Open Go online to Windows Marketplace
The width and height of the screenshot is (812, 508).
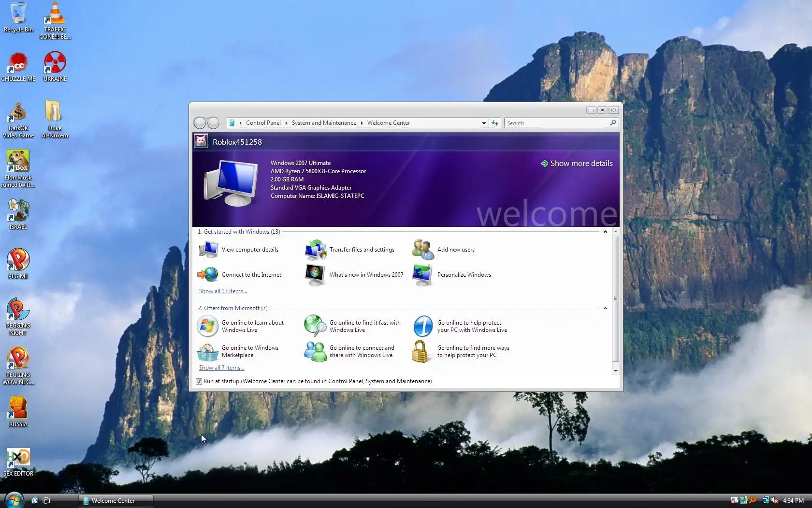(238, 351)
